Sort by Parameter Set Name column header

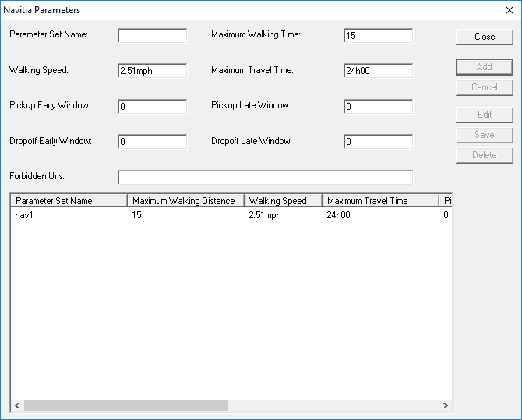click(x=69, y=201)
